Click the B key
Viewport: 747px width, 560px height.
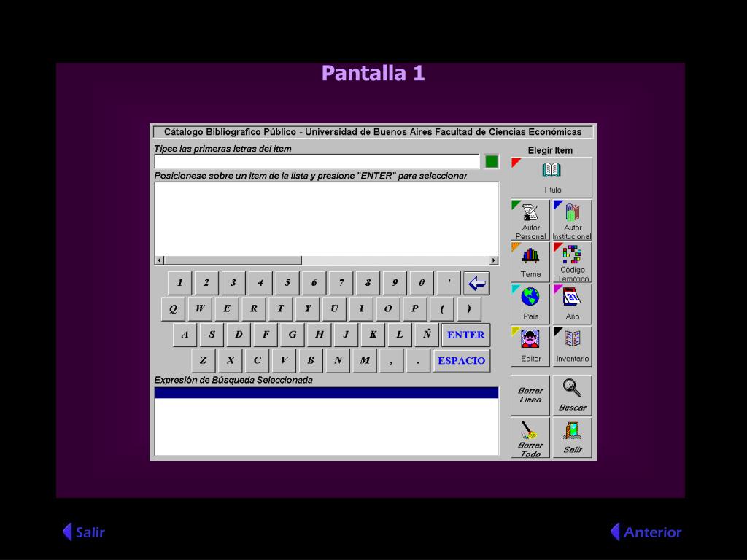[x=311, y=360]
